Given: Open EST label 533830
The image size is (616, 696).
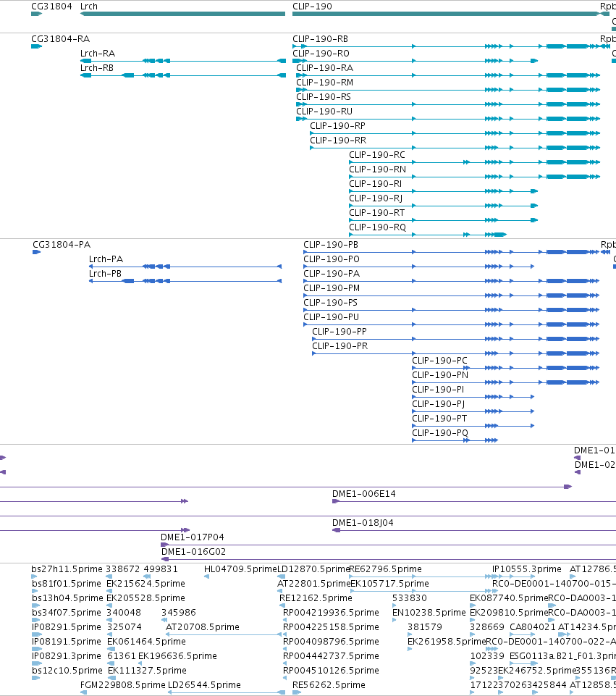Looking at the screenshot, I should tap(410, 598).
